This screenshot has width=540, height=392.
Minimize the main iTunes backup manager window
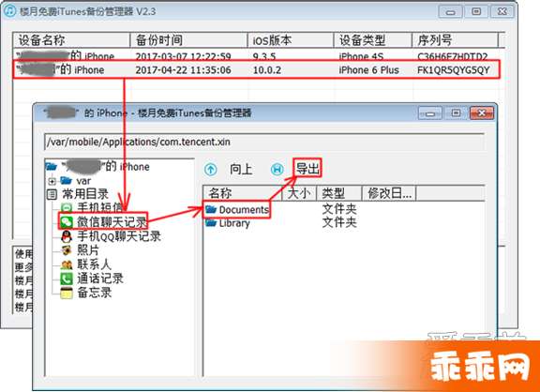(450, 11)
